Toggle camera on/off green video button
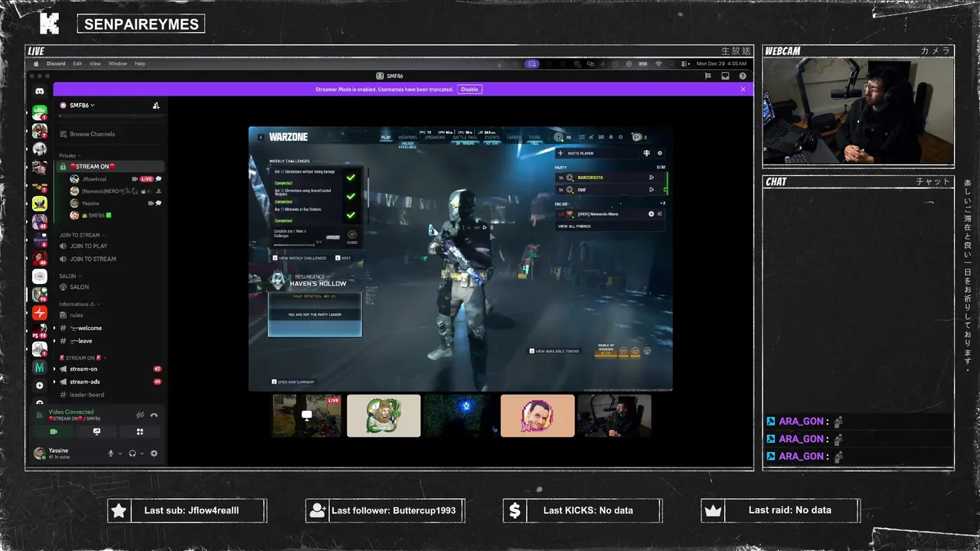The width and height of the screenshot is (980, 551). pos(54,432)
